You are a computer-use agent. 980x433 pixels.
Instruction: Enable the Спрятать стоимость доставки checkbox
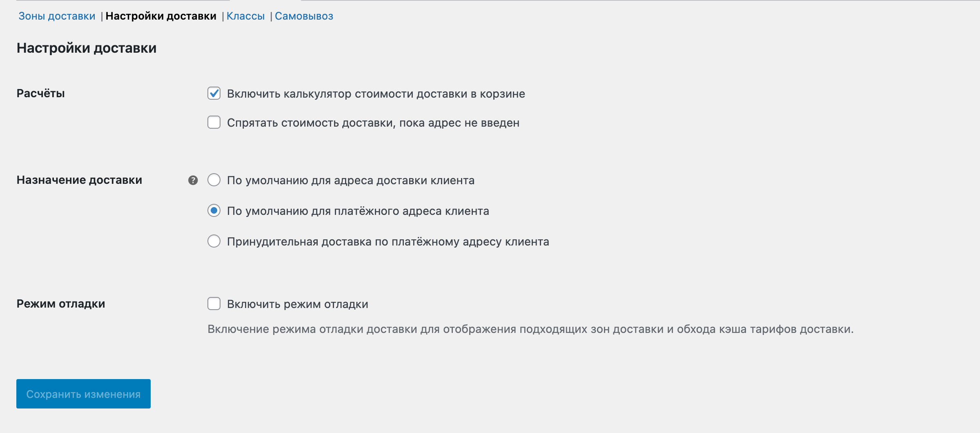point(214,123)
